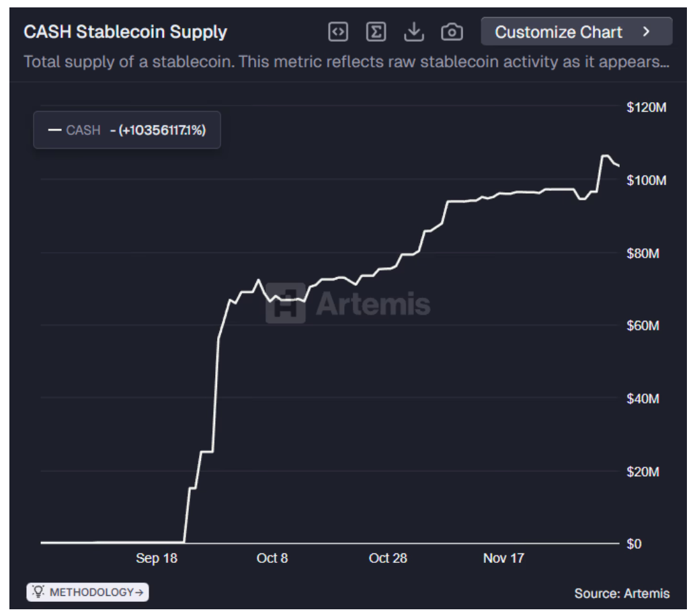Take a chart screenshot with camera icon
Image resolution: width=695 pixels, height=616 pixels.
452,32
